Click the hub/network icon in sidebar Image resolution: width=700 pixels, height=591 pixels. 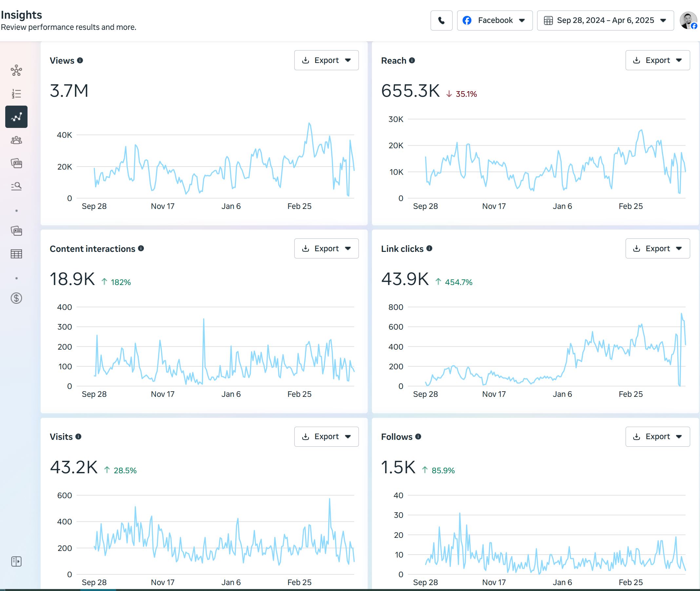[x=16, y=71]
